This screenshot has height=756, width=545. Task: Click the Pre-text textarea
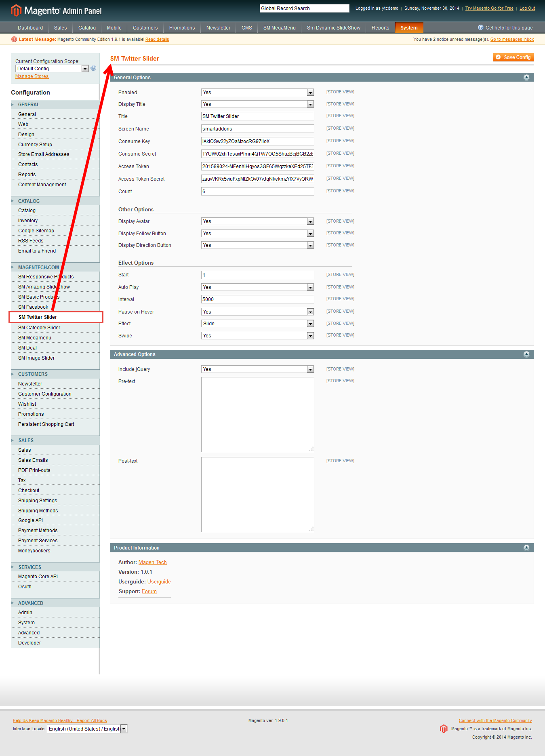[257, 415]
